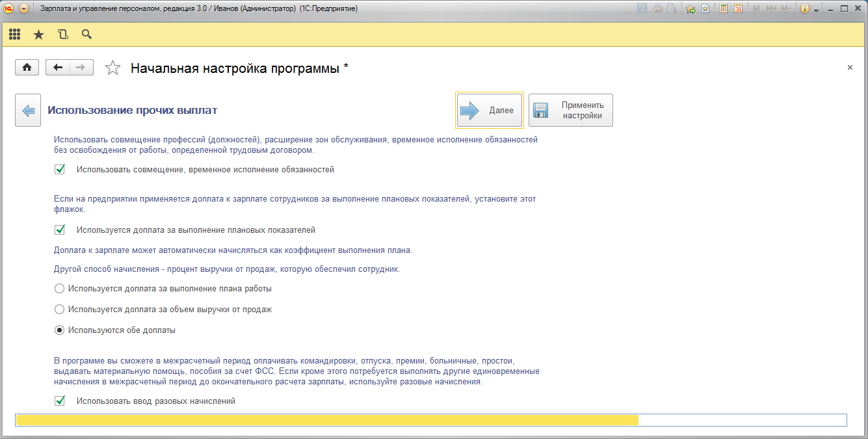Click text Доплата к зарплате может автоматически начисляться

point(233,250)
